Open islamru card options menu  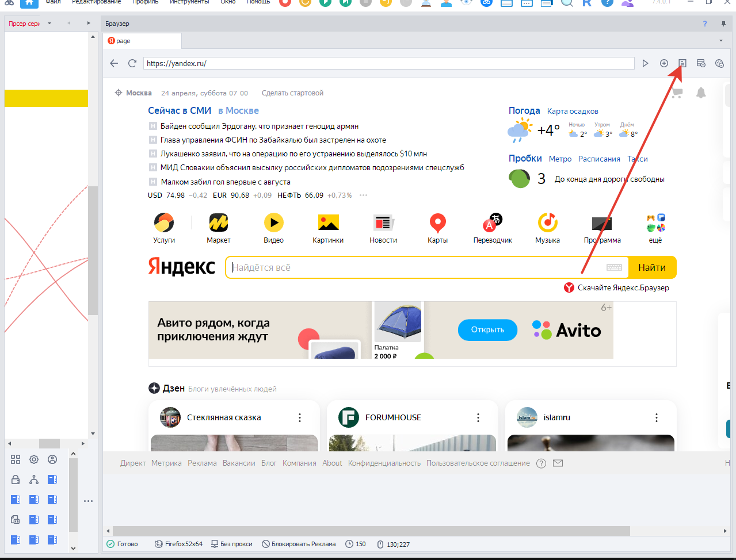(x=657, y=417)
